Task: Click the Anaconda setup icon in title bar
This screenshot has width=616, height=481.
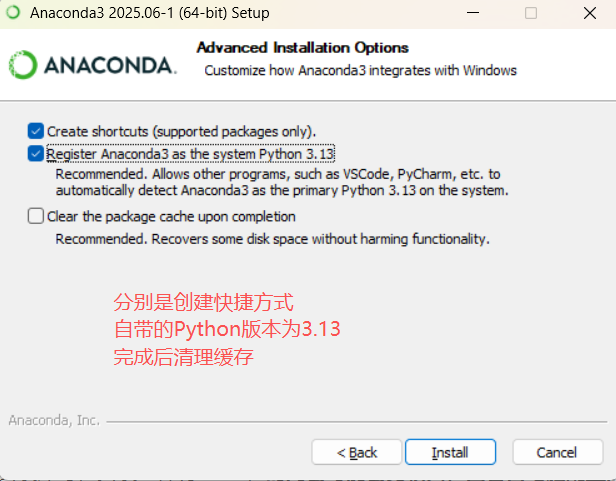Action: pos(13,13)
